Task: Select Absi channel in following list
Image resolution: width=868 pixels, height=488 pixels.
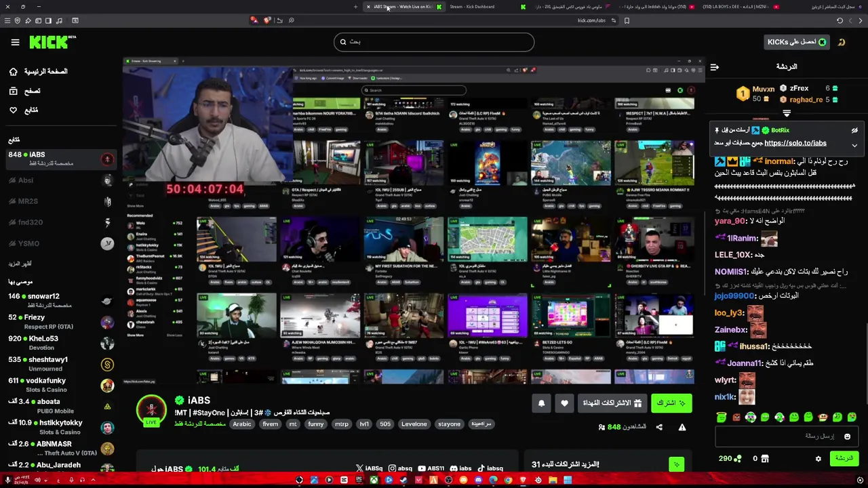Action: [60, 180]
